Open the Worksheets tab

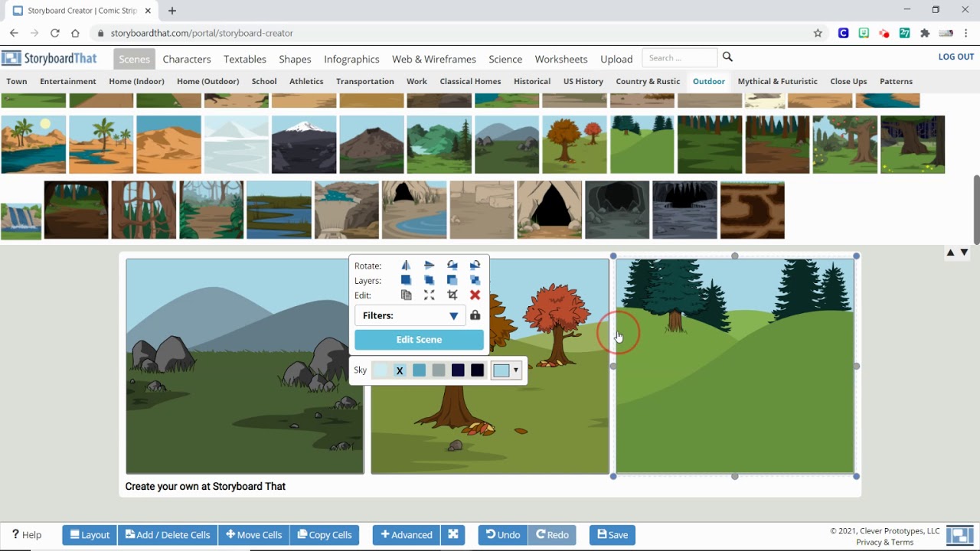pos(561,59)
